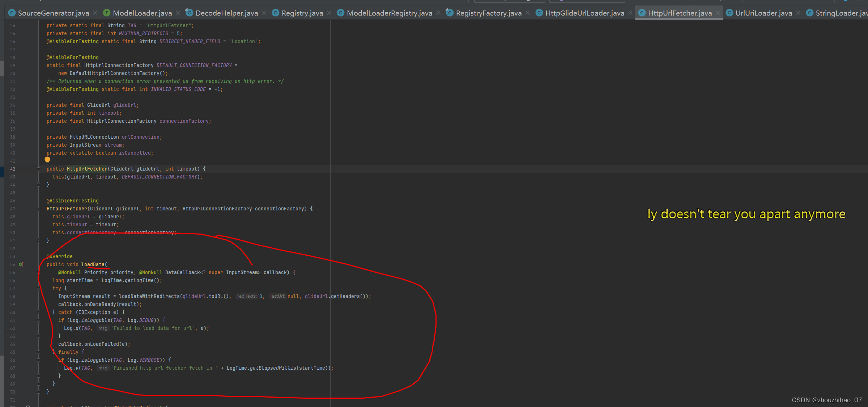Click the Javadoc comment on line 31

165,81
